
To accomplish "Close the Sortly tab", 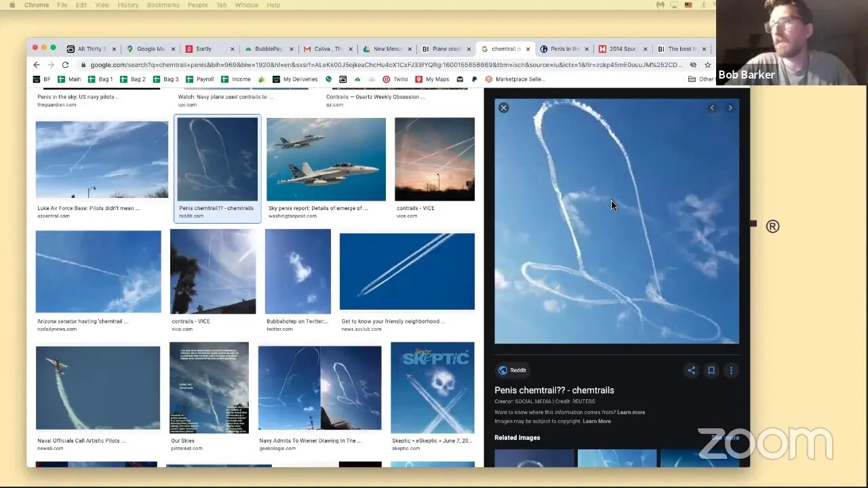I will point(233,49).
